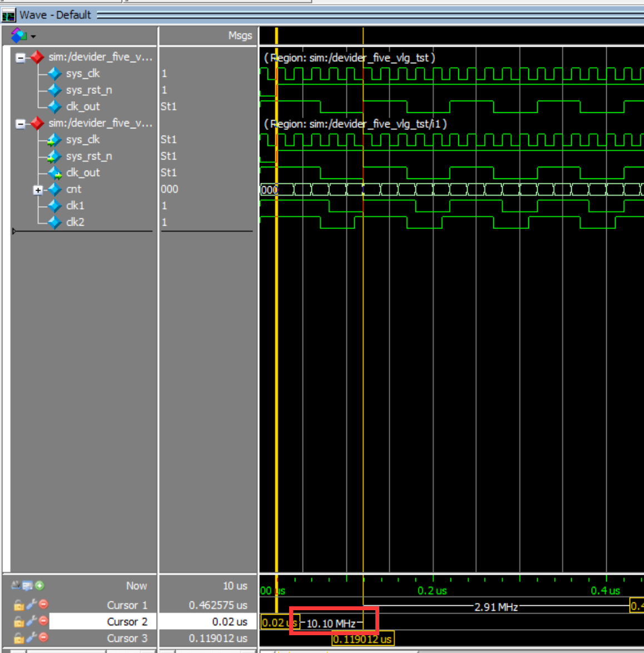The height and width of the screenshot is (653, 644).
Task: Toggle the lock for Cursor 2
Action: 18,621
